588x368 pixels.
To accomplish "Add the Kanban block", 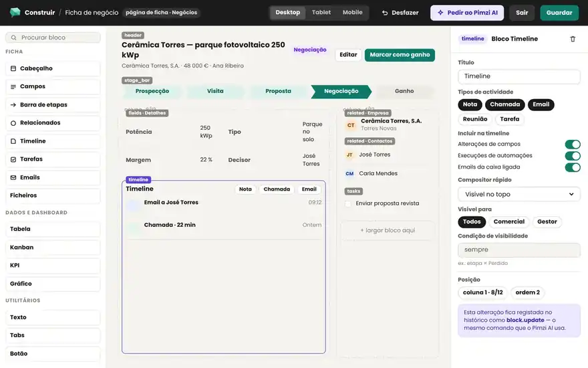I will point(53,248).
